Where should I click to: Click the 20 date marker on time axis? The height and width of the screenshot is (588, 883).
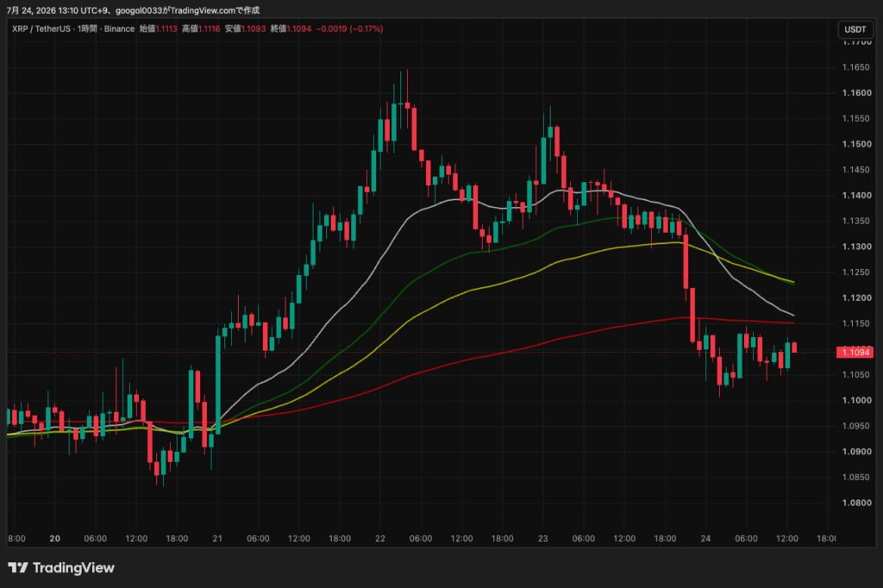[x=54, y=539]
